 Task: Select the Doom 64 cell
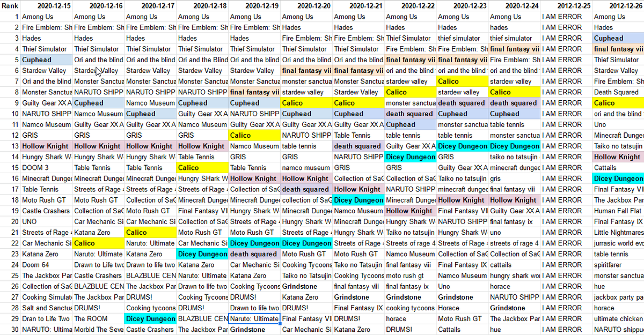(x=47, y=265)
